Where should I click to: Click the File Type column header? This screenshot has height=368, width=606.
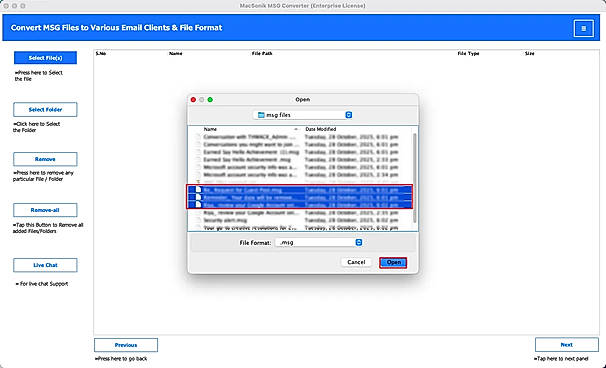click(468, 53)
